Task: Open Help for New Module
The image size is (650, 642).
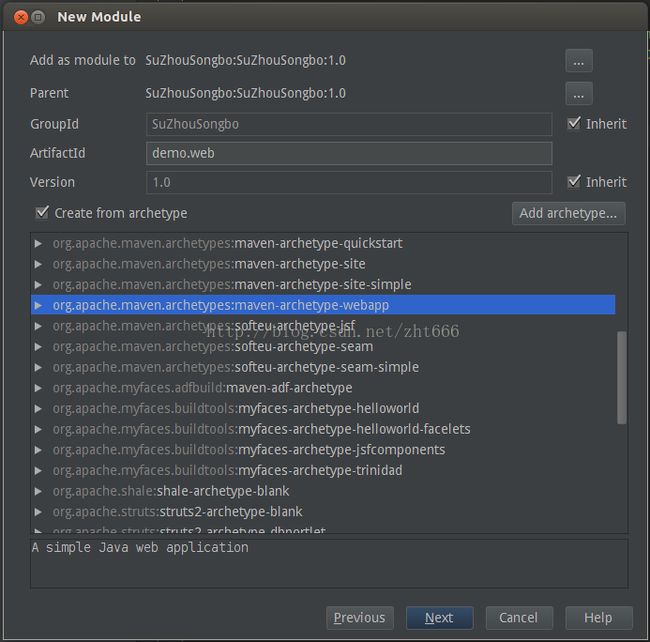Action: pos(599,618)
